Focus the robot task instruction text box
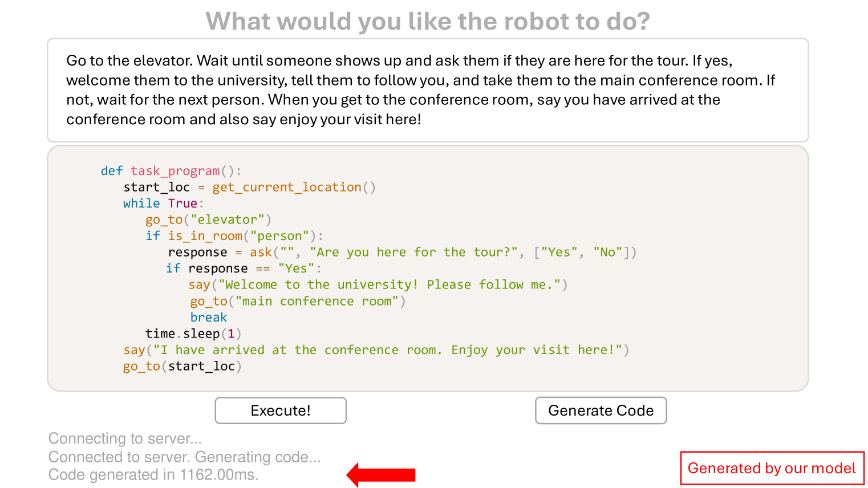Screen dimensions: 868x488 pos(428,90)
